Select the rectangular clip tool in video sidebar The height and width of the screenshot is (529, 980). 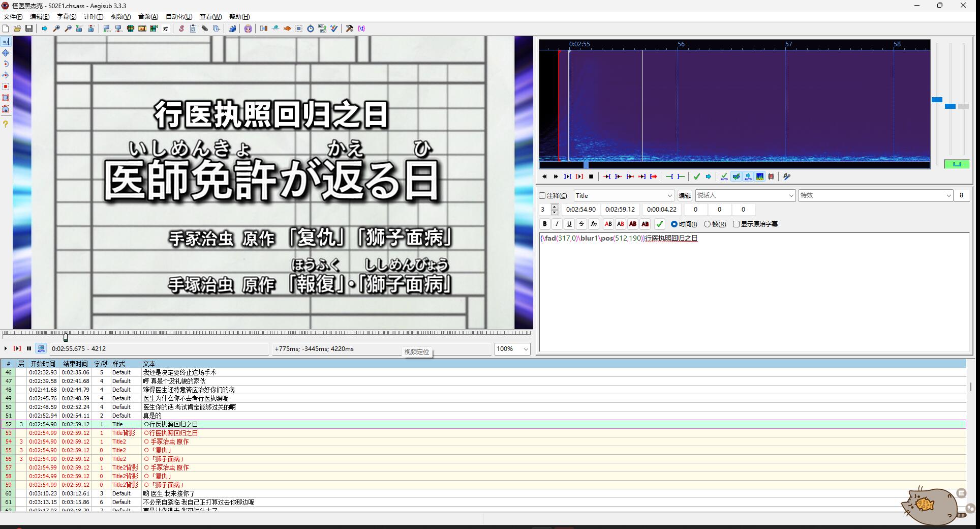coord(6,98)
